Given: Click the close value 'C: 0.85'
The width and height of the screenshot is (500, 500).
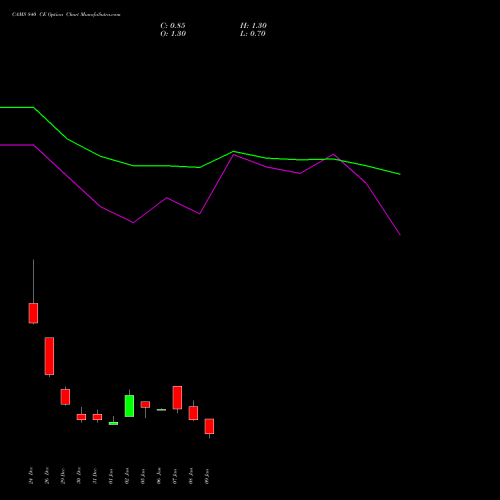Looking at the screenshot, I should click(x=173, y=26).
